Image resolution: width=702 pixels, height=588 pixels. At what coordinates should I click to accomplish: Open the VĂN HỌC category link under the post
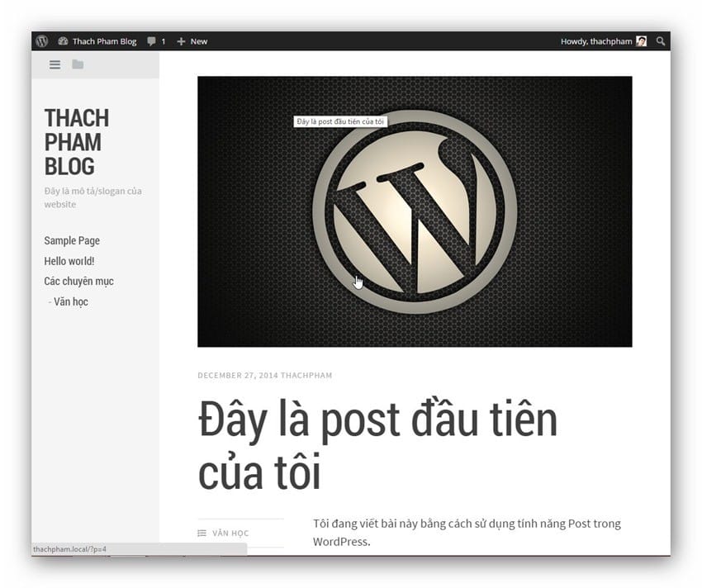[x=230, y=533]
